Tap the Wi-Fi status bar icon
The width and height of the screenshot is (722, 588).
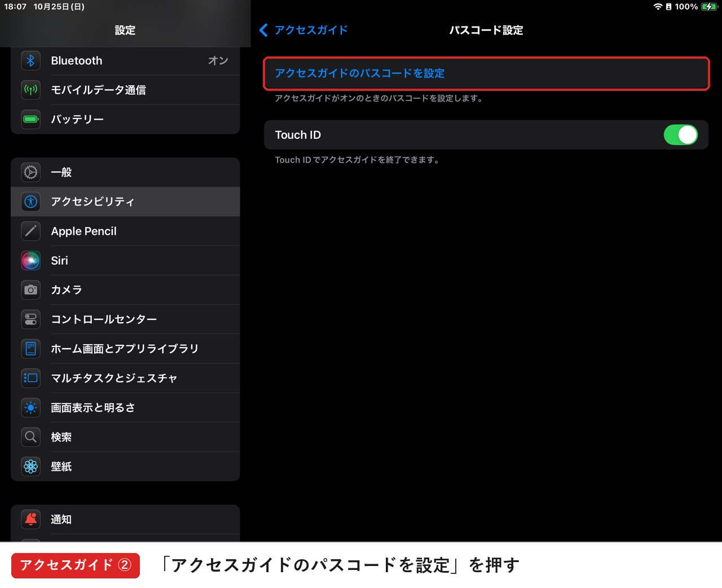(x=658, y=7)
